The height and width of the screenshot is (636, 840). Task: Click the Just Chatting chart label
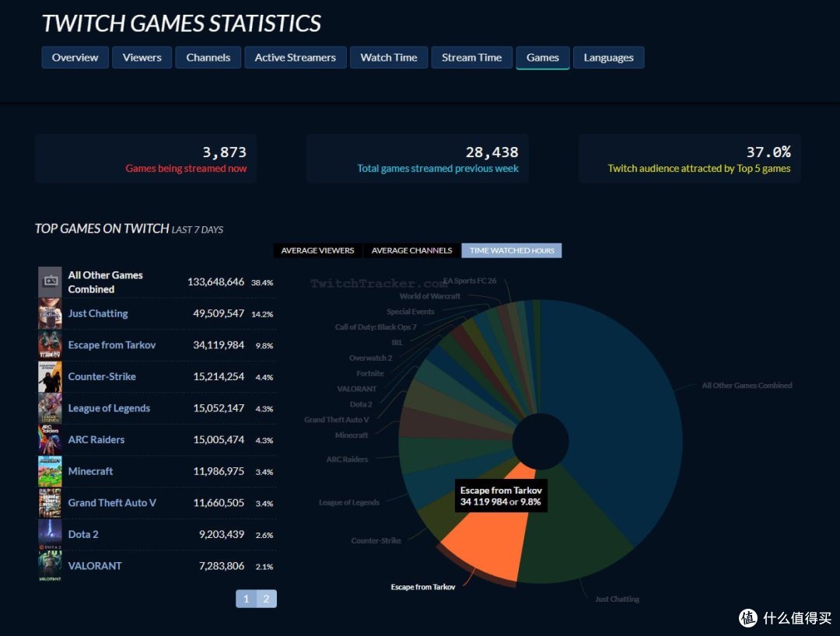click(x=617, y=599)
